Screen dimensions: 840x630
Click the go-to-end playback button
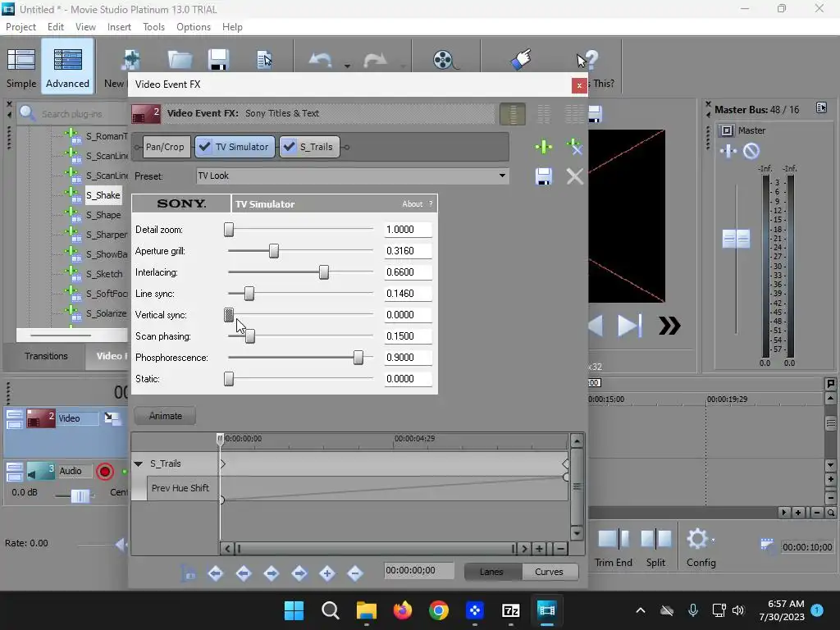tap(629, 326)
